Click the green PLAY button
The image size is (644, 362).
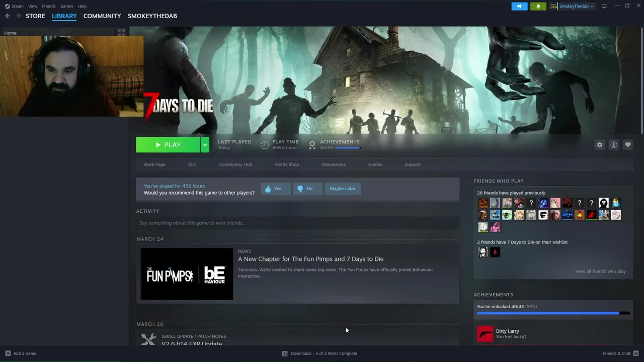coord(168,145)
